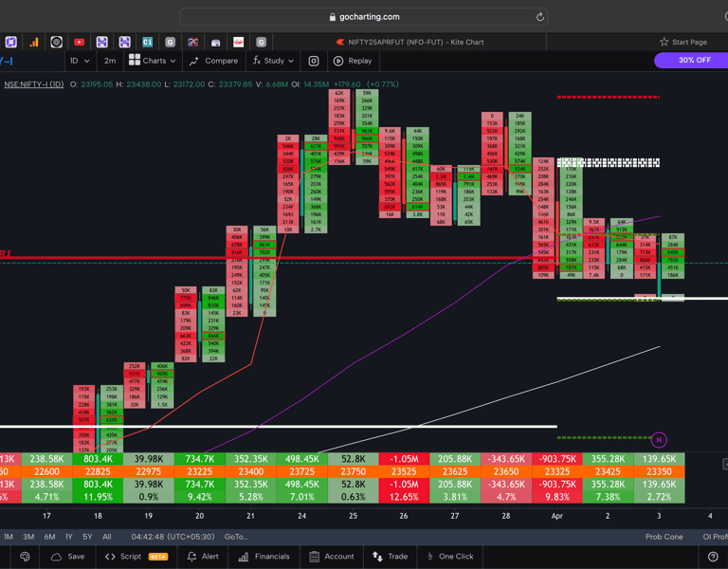Select the 6M range button

[x=49, y=537]
